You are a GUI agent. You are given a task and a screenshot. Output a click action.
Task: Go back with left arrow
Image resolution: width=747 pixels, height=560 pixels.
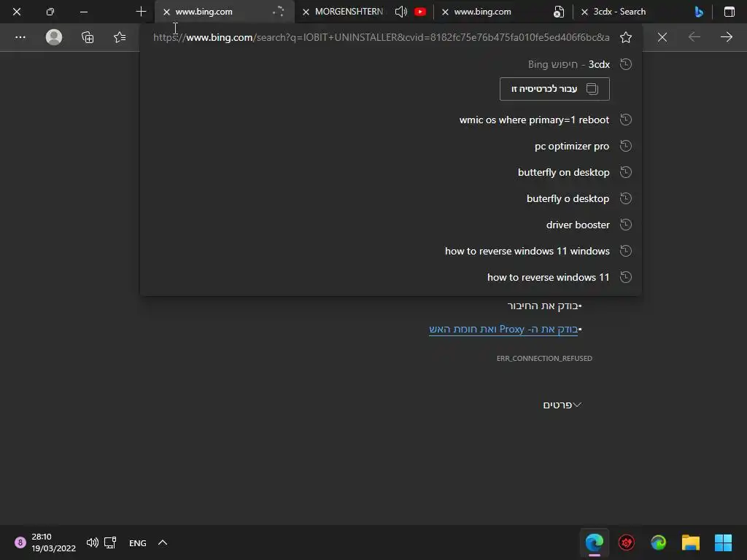[694, 36]
